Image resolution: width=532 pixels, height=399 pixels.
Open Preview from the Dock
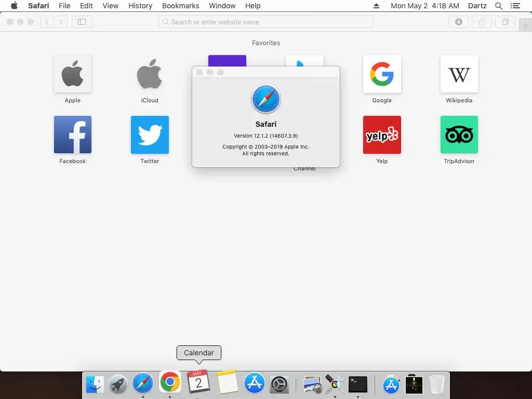[312, 385]
